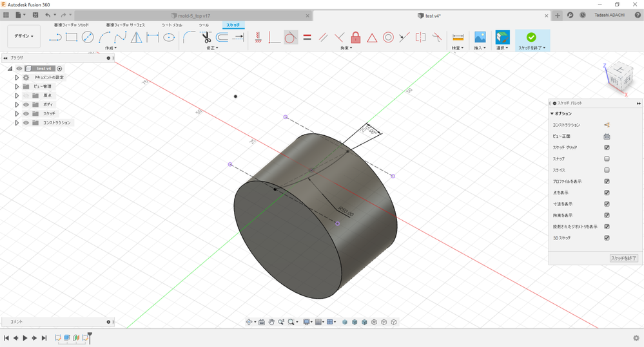644x347 pixels.
Task: Expand the Sketches tree node
Action: point(16,113)
